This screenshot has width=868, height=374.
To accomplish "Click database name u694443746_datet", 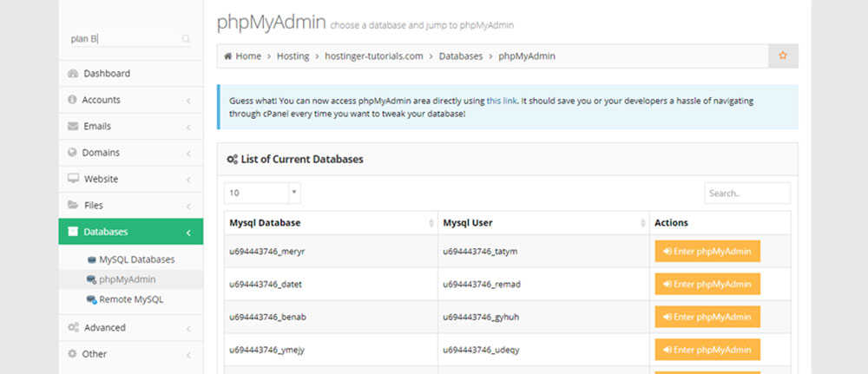I will pos(266,285).
